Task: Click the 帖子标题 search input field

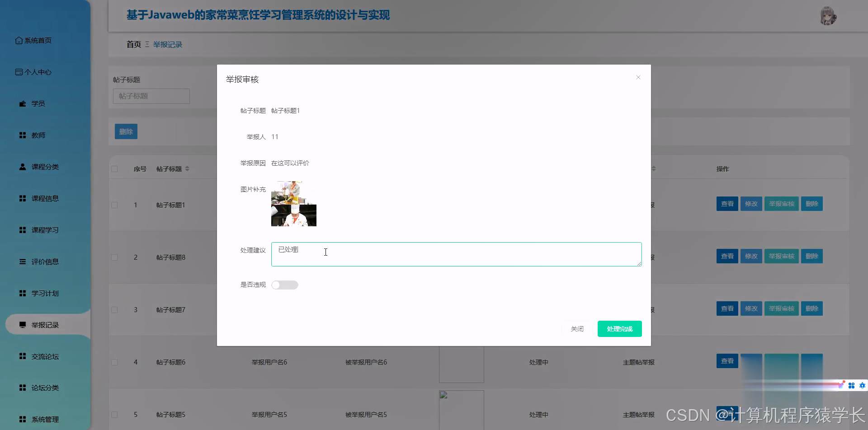Action: [151, 96]
